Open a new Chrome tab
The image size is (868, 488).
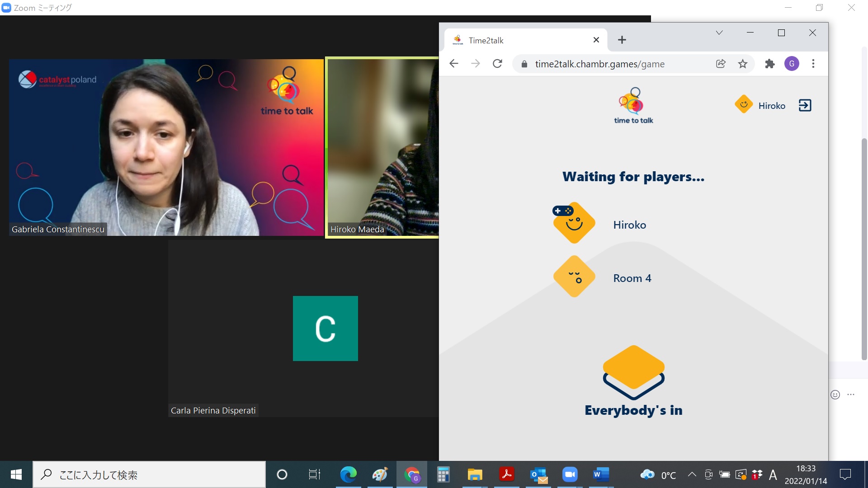click(622, 40)
